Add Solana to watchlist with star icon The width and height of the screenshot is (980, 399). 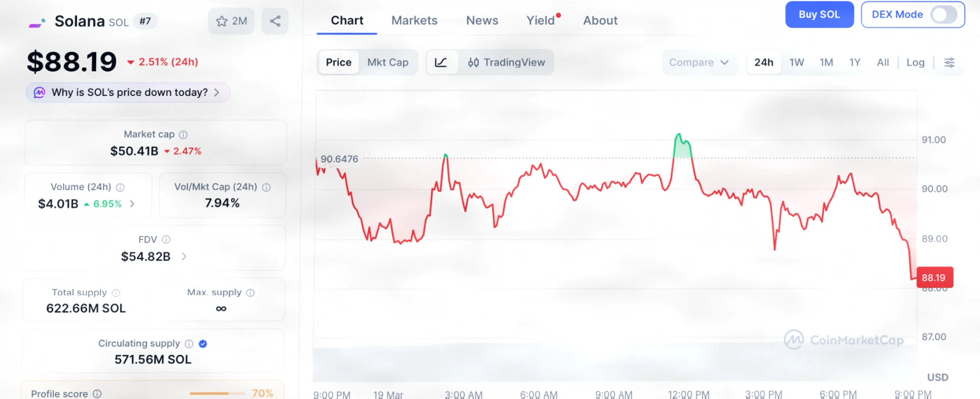coord(231,21)
